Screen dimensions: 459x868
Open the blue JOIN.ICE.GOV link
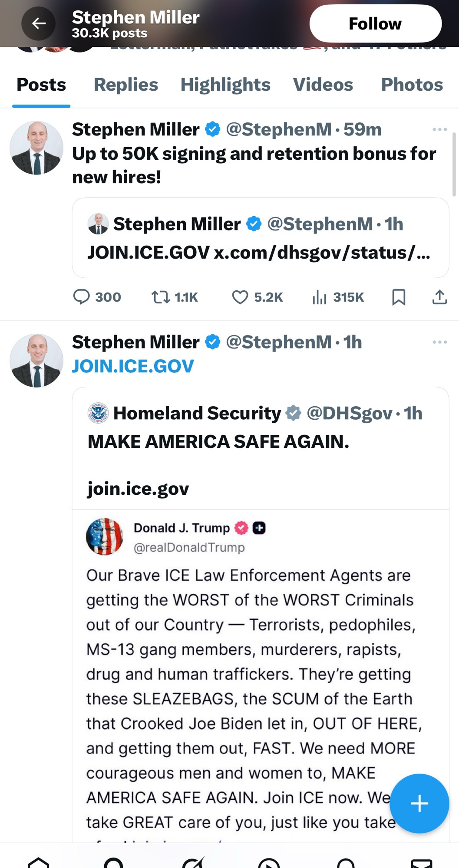click(x=133, y=366)
